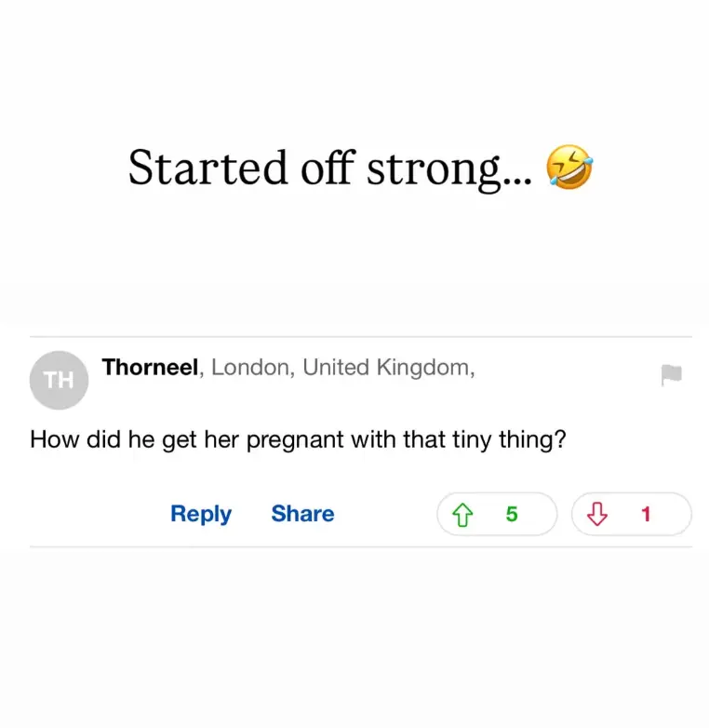
Task: Click the upvote count number 5
Action: [512, 514]
